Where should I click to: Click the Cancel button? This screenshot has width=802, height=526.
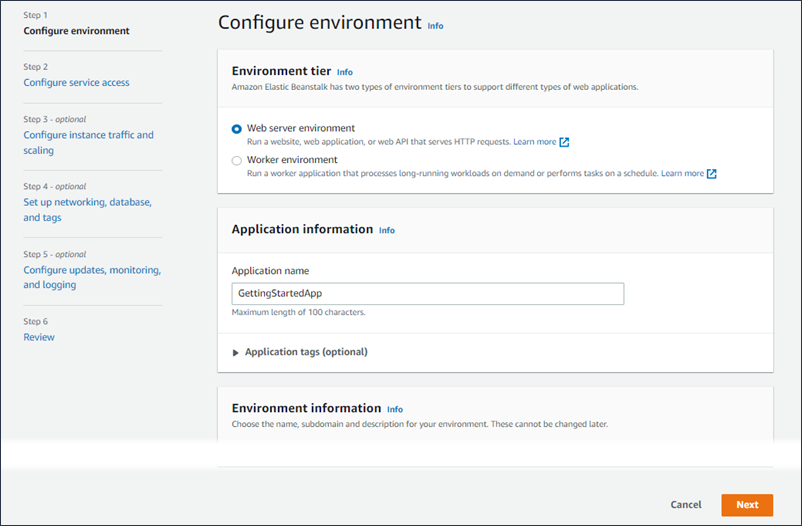[685, 505]
